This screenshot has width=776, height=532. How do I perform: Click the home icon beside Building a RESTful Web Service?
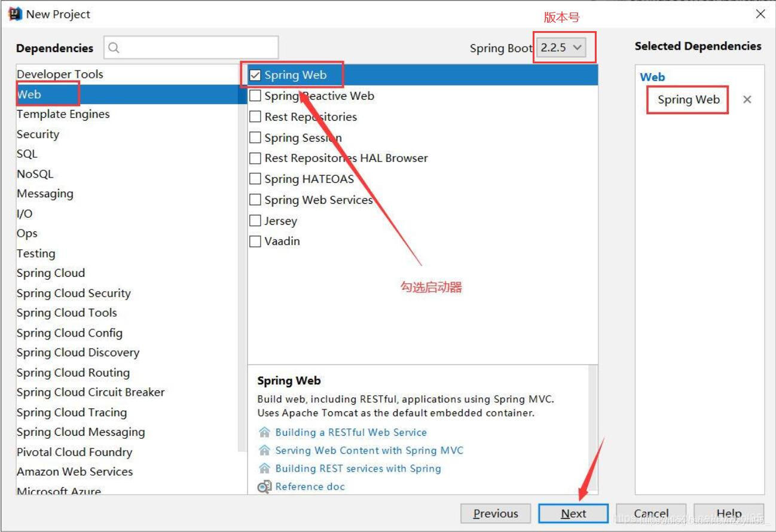264,432
